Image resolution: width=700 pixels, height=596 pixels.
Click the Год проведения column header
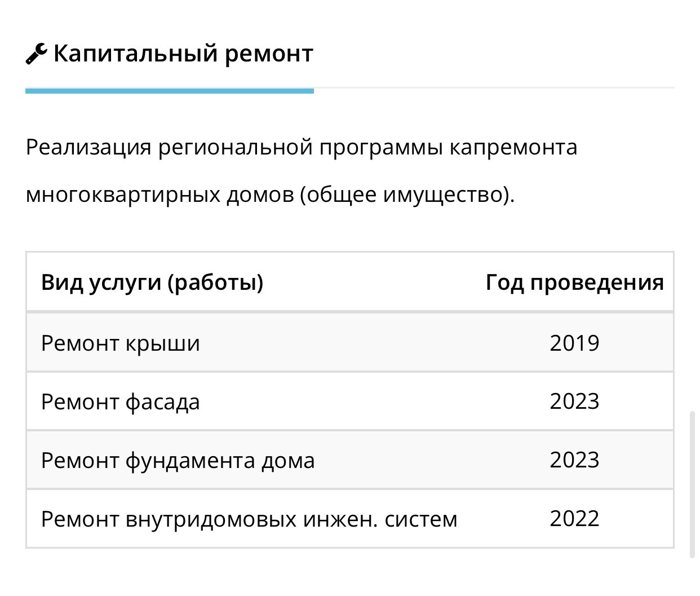click(574, 282)
